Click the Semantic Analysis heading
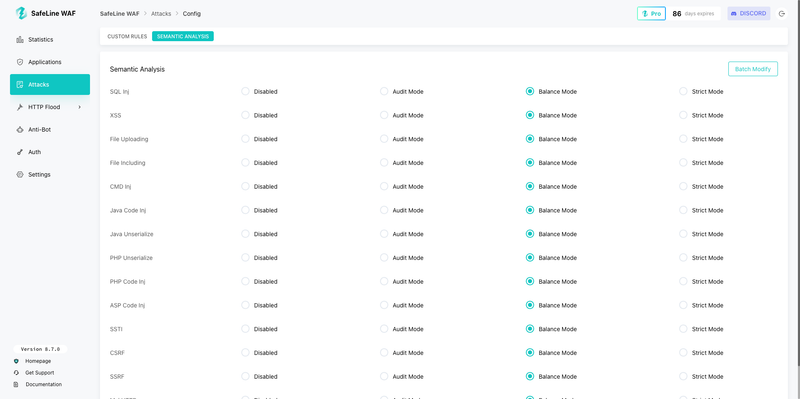800x399 pixels. (x=137, y=69)
